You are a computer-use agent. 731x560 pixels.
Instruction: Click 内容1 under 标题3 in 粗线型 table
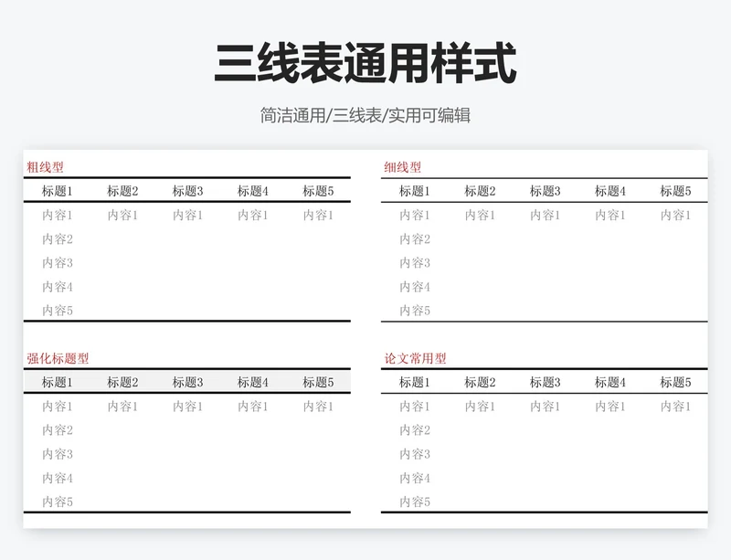188,215
